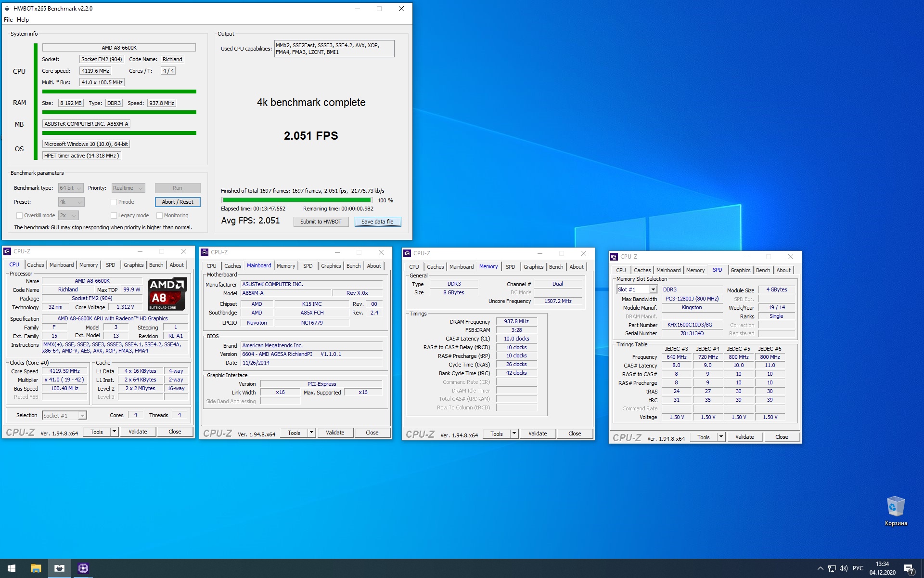This screenshot has width=924, height=578.
Task: Switch the input language РУС indicator
Action: (x=858, y=568)
